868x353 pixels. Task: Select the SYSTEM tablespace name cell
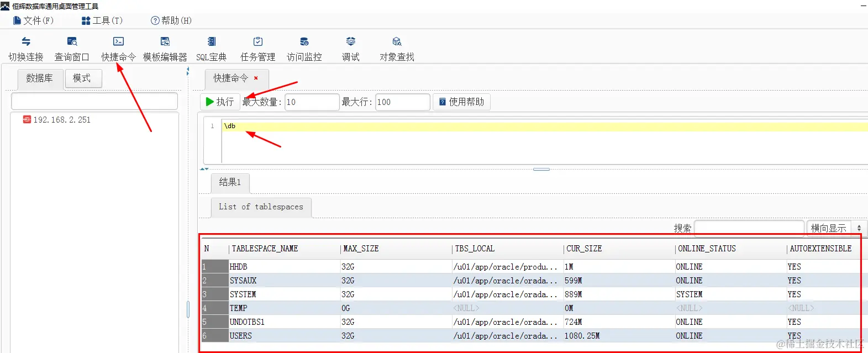[x=285, y=294]
